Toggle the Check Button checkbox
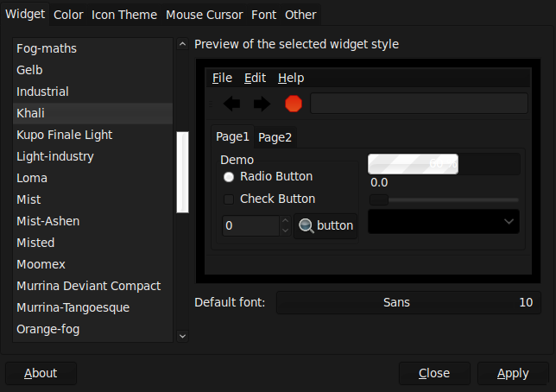Image resolution: width=556 pixels, height=392 pixels. pos(229,199)
